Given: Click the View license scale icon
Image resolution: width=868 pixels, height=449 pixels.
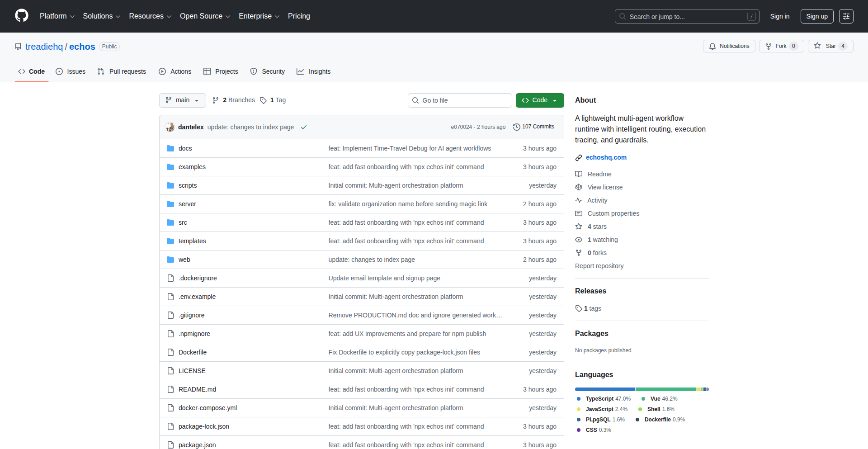Looking at the screenshot, I should tap(579, 187).
